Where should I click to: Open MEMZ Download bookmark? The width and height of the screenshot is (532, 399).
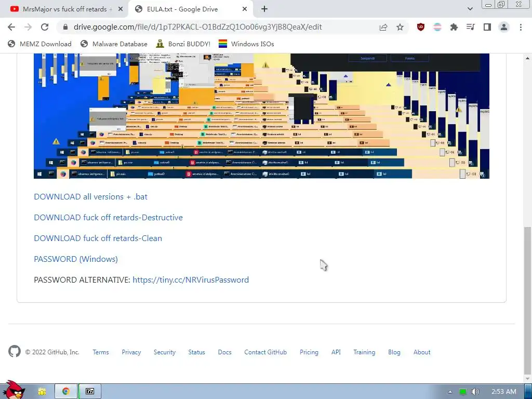(39, 44)
